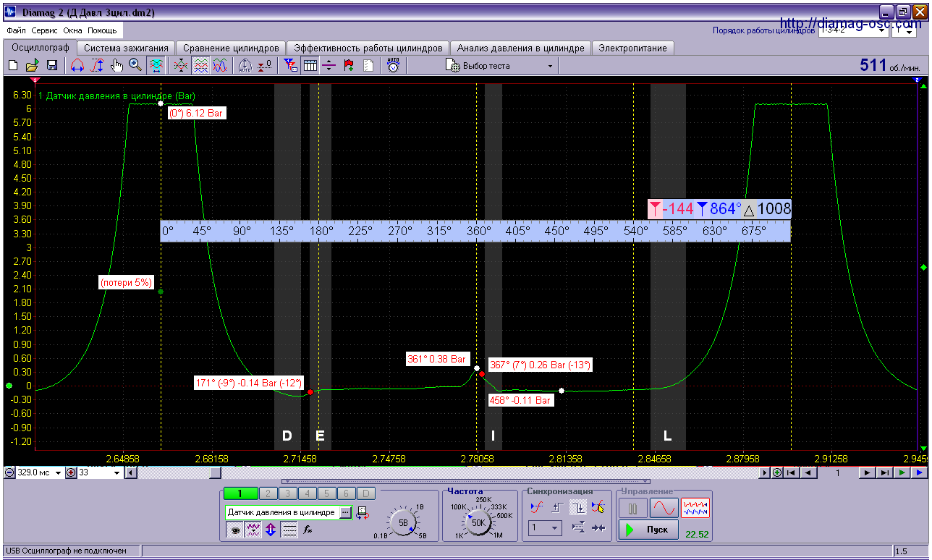Click the zero level reset icon

[x=264, y=66]
